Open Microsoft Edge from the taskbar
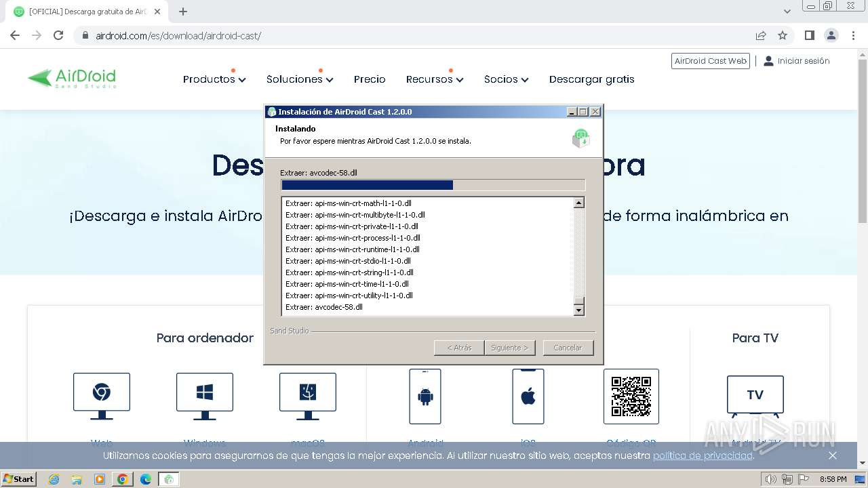Viewport: 868px width, 488px height. coord(146,479)
